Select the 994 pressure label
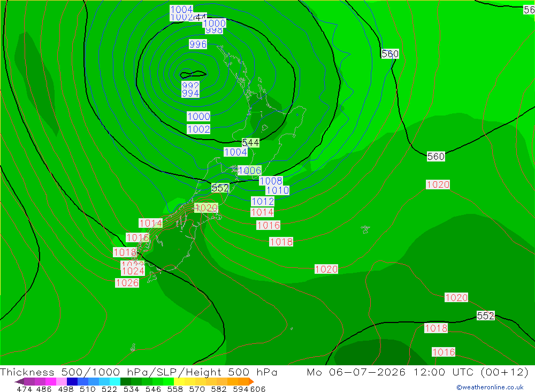The width and height of the screenshot is (535, 392). (x=190, y=93)
